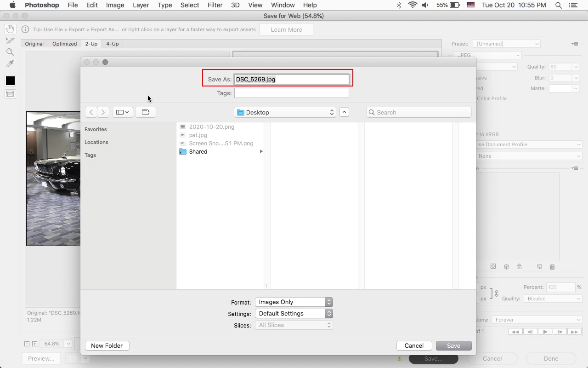This screenshot has height=368, width=588.
Task: Click the black eyedropper color swatch
Action: [10, 81]
